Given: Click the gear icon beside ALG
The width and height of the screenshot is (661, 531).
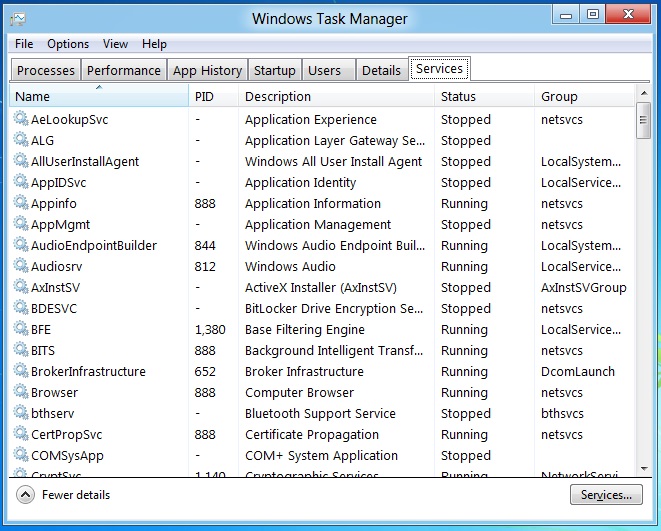Looking at the screenshot, I should [x=21, y=139].
